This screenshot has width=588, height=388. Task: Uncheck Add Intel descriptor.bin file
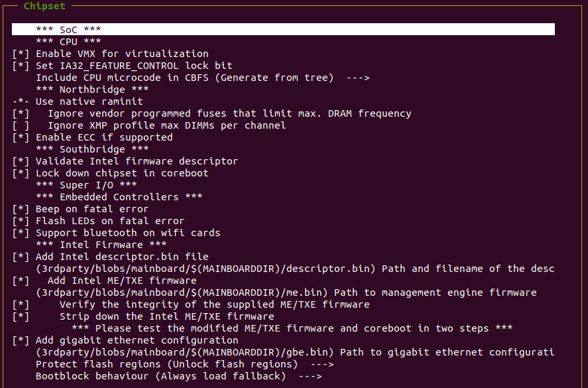click(21, 257)
